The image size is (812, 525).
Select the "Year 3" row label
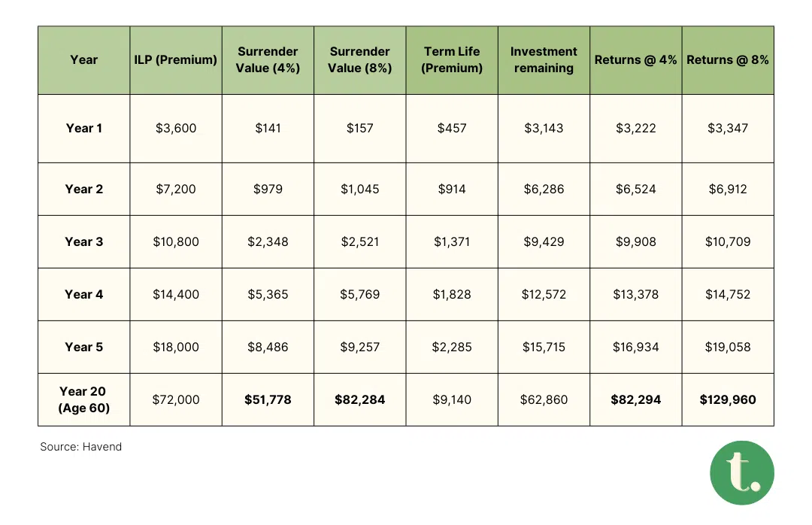[84, 242]
